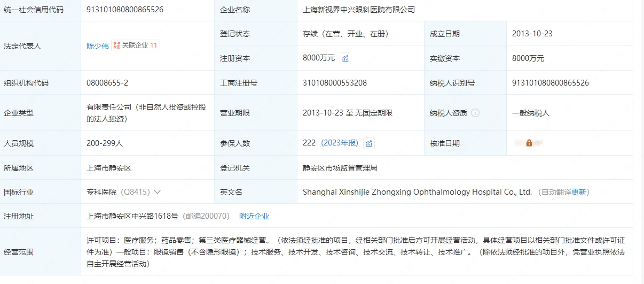Click the 登记机关 label cell
Image resolution: width=644 pixels, height=284 pixels.
[255, 168]
